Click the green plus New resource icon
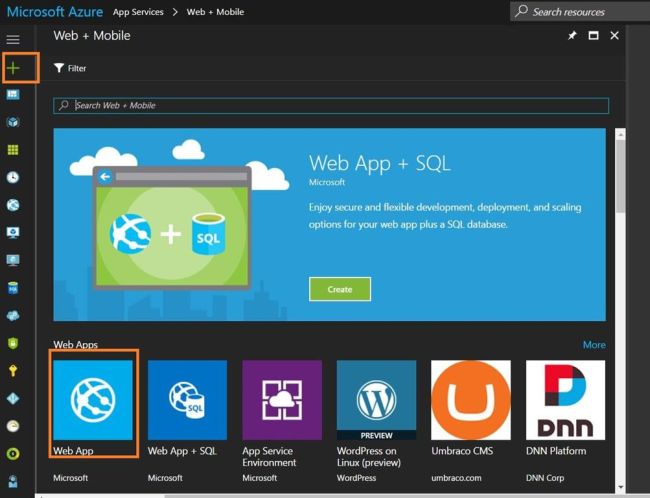 click(13, 68)
